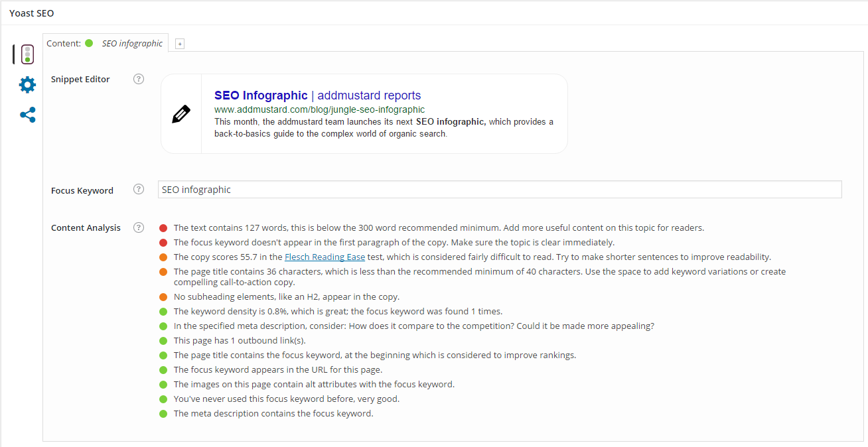Viewport: 868px width, 447px height.
Task: Click the green bullet for never used keyword
Action: [x=163, y=399]
